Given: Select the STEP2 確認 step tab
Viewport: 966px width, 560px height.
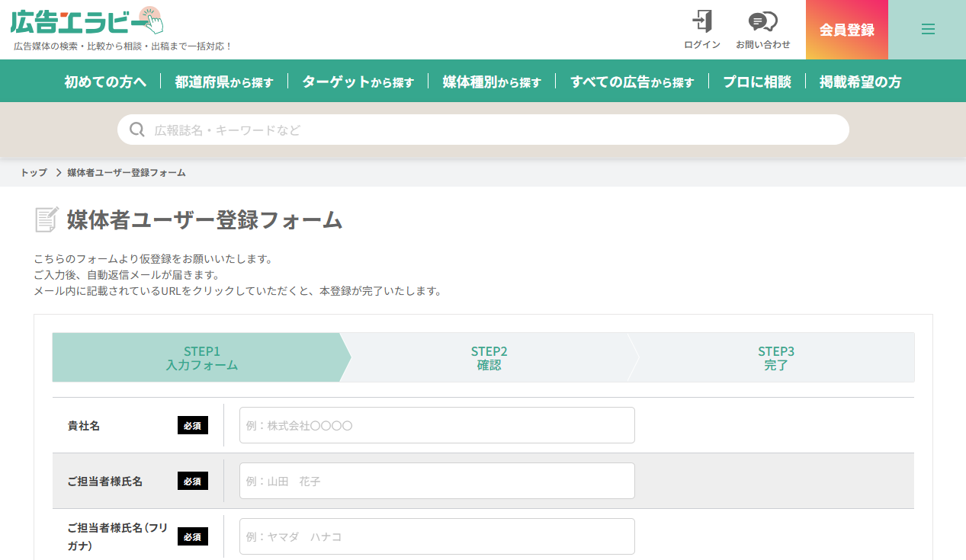Looking at the screenshot, I should pos(489,357).
